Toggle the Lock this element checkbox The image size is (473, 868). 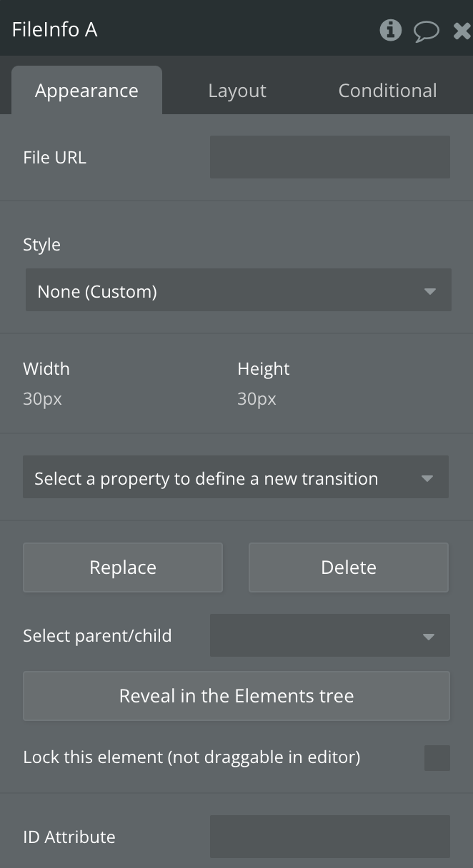(x=437, y=758)
